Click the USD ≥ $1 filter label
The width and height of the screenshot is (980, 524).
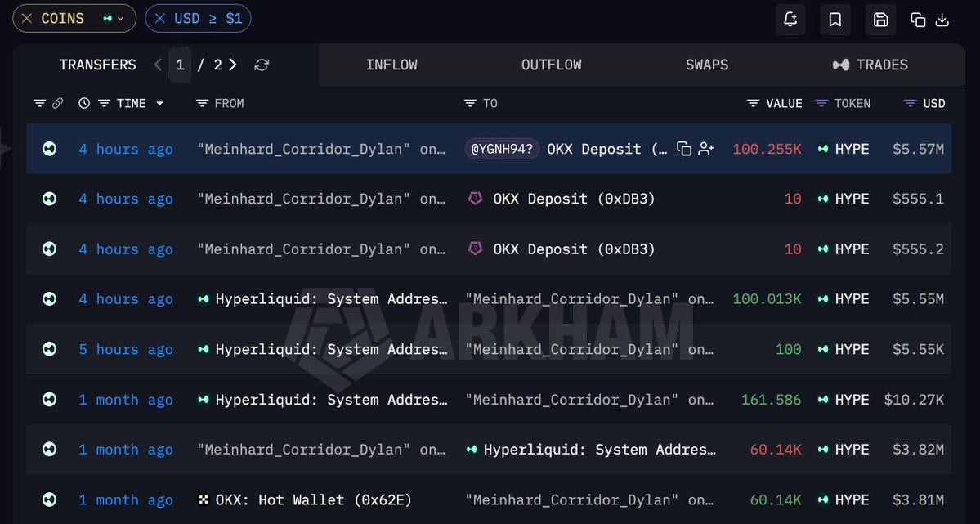tap(208, 19)
